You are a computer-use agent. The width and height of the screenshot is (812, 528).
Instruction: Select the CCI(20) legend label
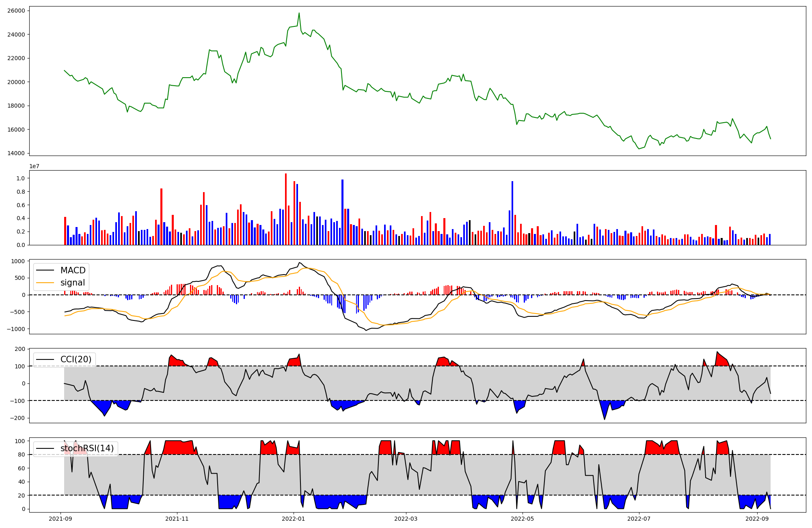[x=76, y=359]
